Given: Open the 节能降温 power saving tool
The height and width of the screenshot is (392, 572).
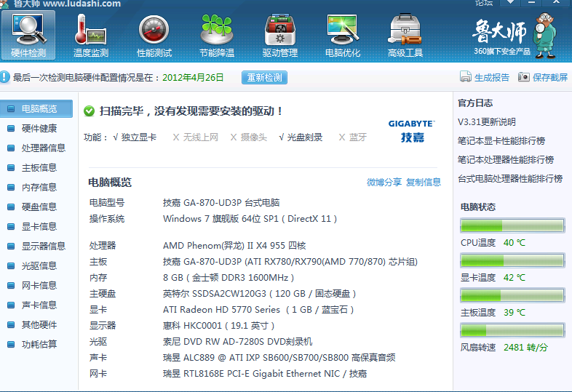Looking at the screenshot, I should coord(217,36).
